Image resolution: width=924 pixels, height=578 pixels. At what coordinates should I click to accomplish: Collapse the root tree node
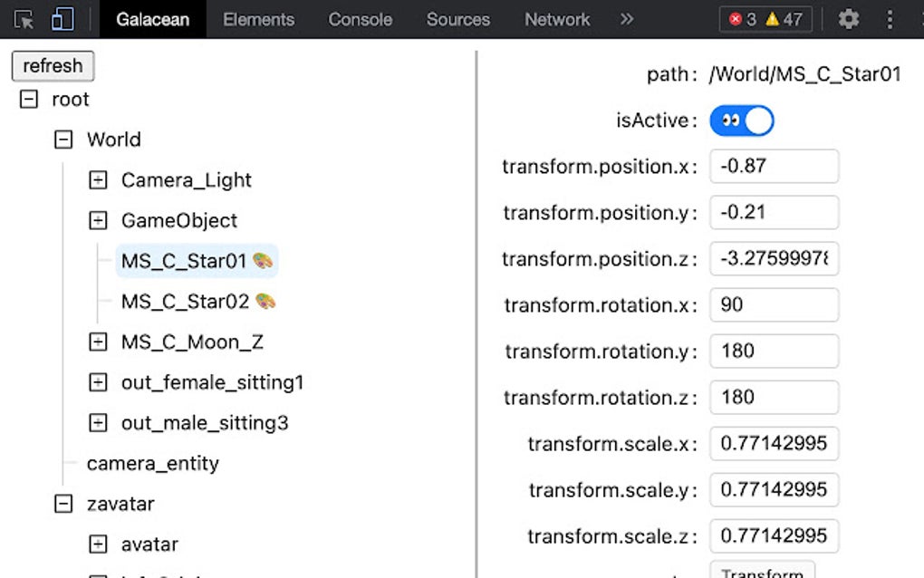click(x=29, y=99)
